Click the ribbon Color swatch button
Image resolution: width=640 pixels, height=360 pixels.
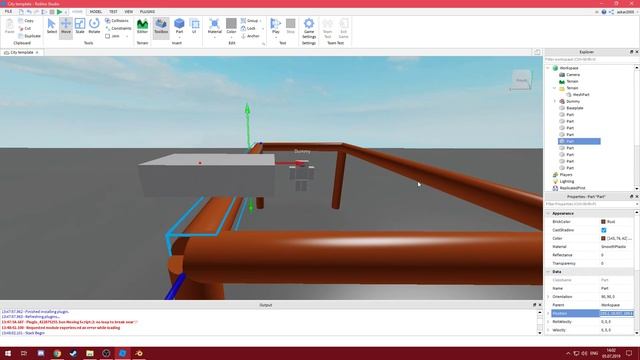231,23
